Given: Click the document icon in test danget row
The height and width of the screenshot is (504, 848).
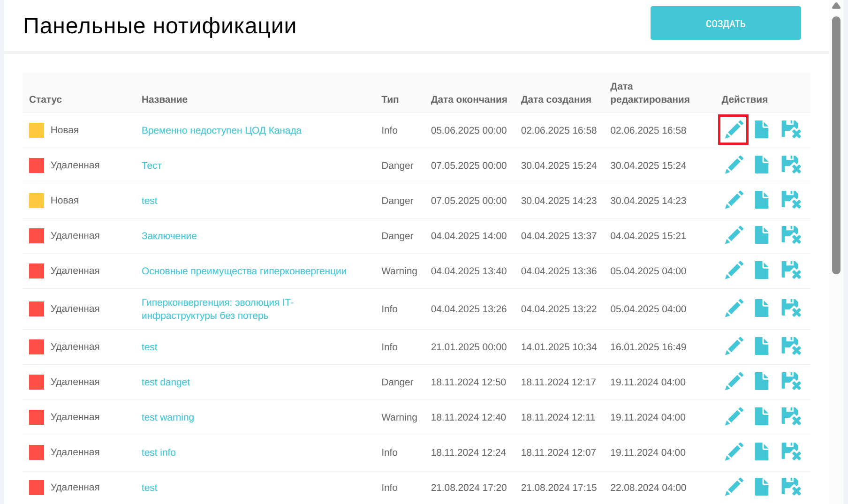Looking at the screenshot, I should click(762, 381).
